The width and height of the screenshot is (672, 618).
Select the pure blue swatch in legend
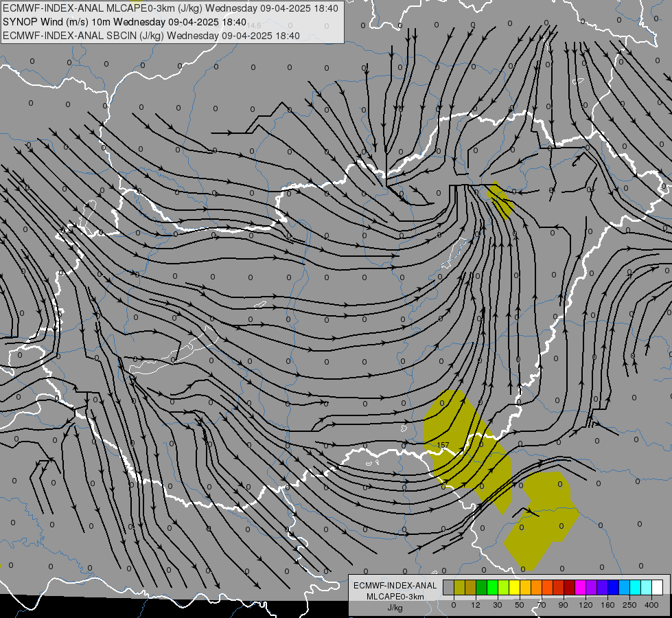613,588
